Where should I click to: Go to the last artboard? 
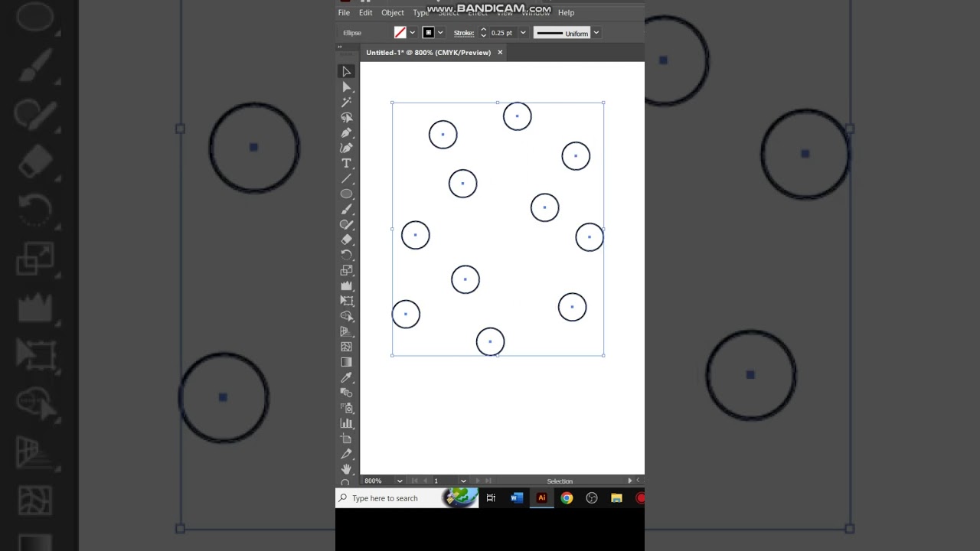[x=488, y=481]
